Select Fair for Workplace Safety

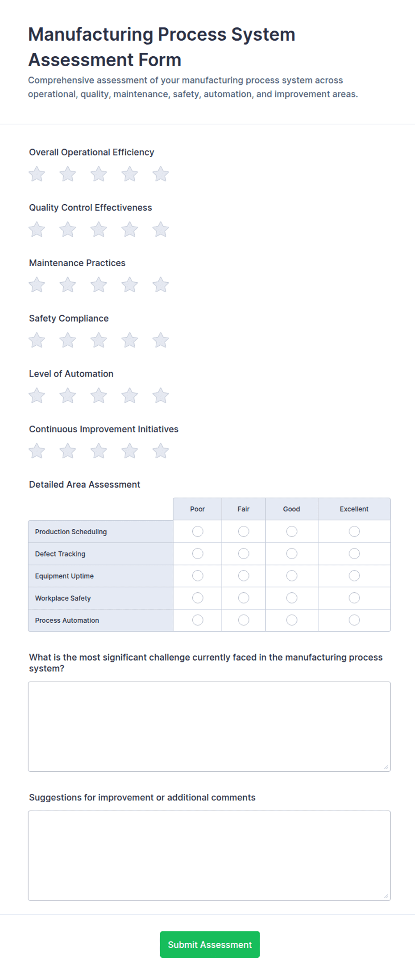tap(244, 598)
